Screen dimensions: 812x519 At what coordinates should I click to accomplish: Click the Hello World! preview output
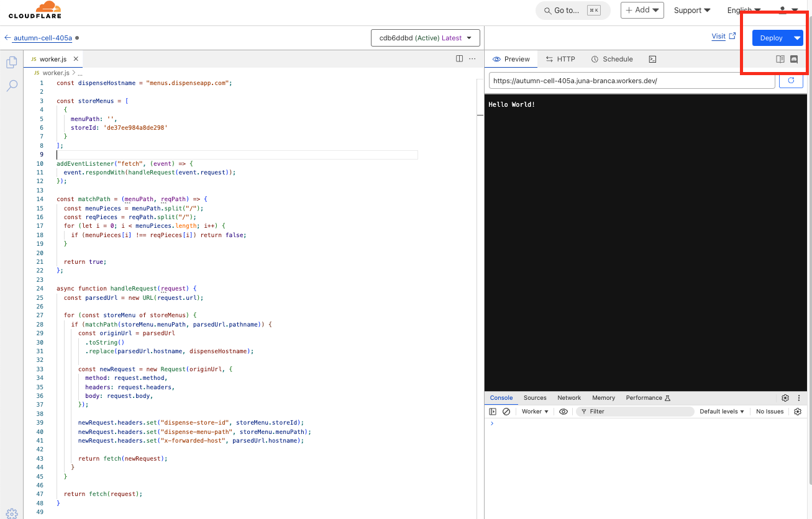pyautogui.click(x=511, y=104)
